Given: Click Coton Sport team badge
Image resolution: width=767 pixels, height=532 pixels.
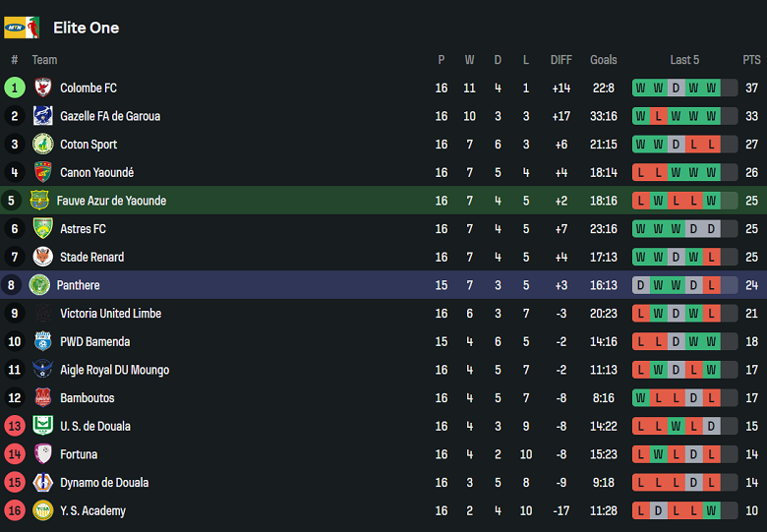Looking at the screenshot, I should 42,145.
